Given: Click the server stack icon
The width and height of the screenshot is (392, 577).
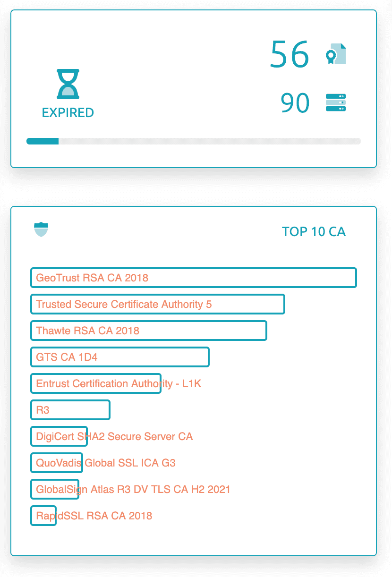Looking at the screenshot, I should (x=336, y=102).
